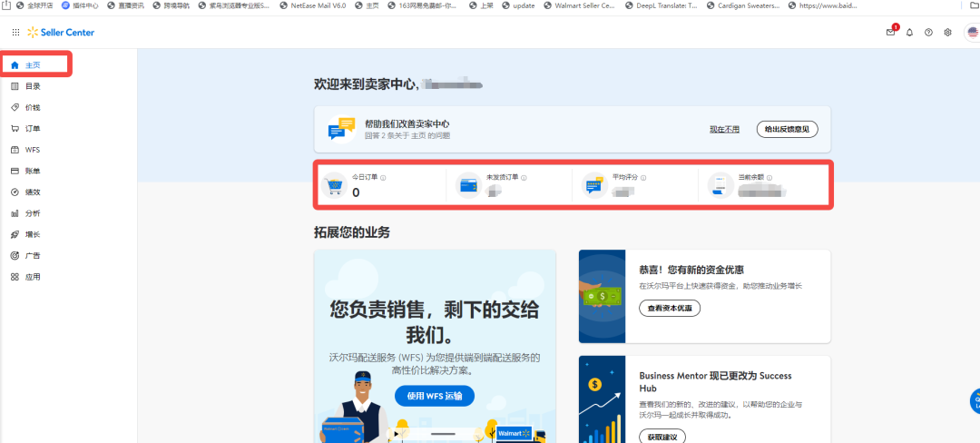
Task: Open the 跨境导航 bookmark
Action: click(x=171, y=5)
